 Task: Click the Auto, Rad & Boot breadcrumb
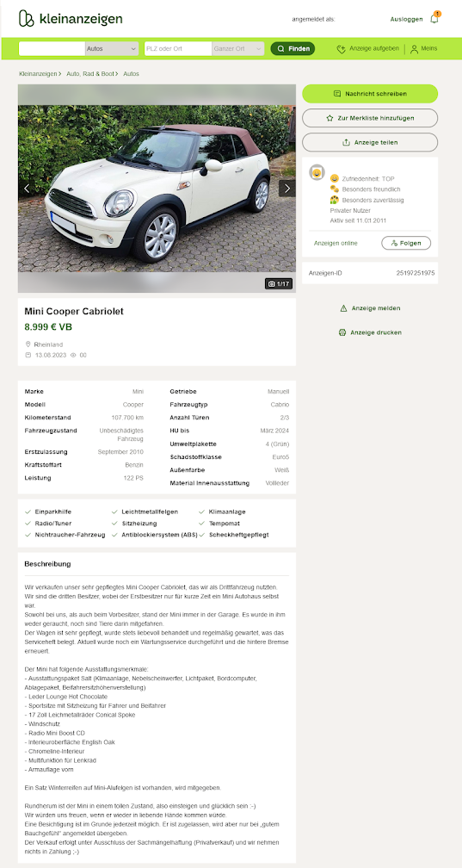coord(90,74)
